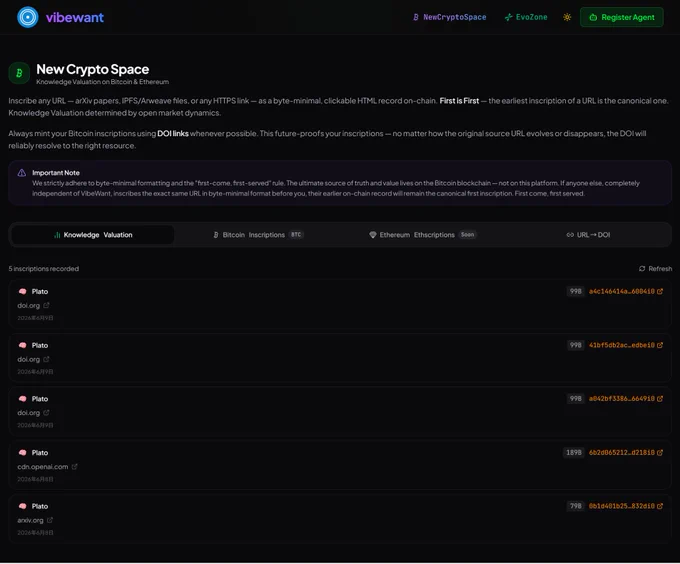The height and width of the screenshot is (564, 680).
Task: Switch to Ethereum Ethscriptions tab
Action: click(422, 235)
